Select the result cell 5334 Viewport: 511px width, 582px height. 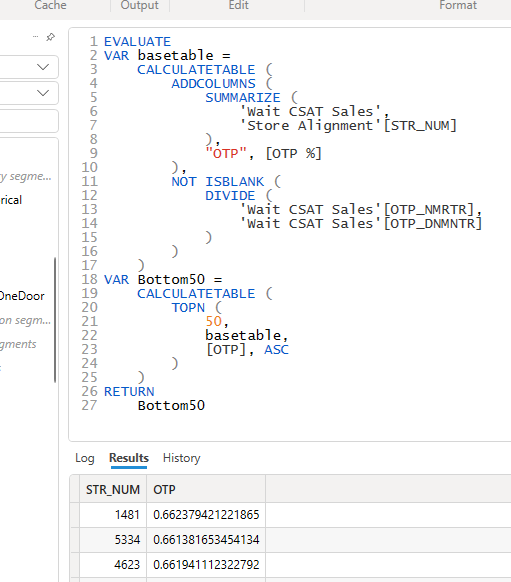tap(113, 540)
